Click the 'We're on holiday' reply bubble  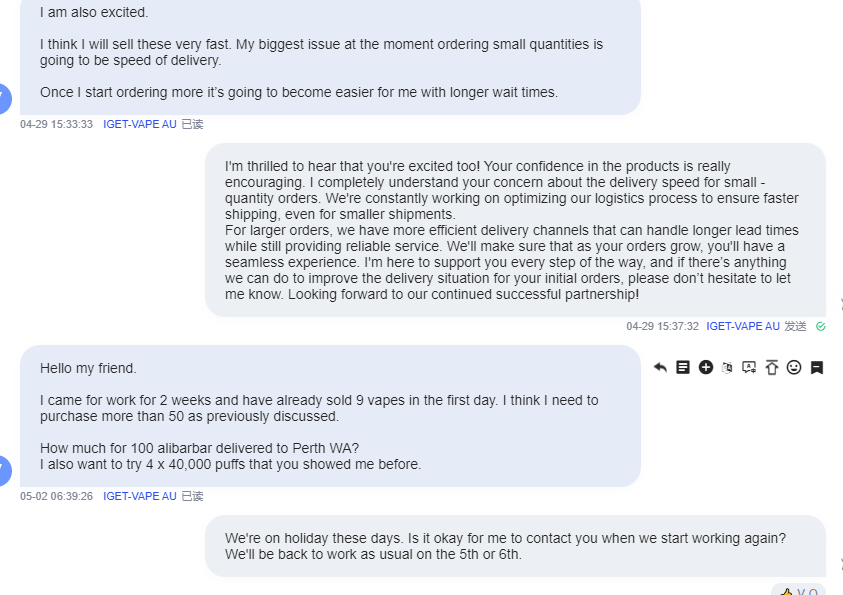click(515, 546)
